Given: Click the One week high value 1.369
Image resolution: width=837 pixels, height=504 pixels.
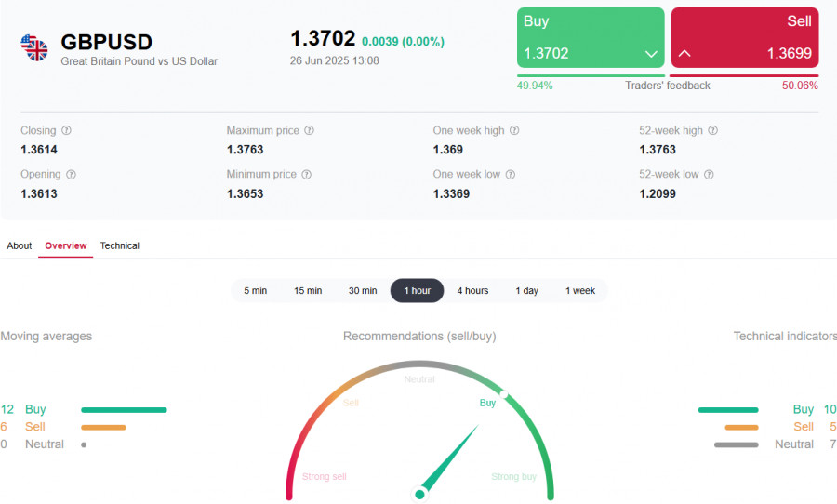Looking at the screenshot, I should tap(448, 150).
